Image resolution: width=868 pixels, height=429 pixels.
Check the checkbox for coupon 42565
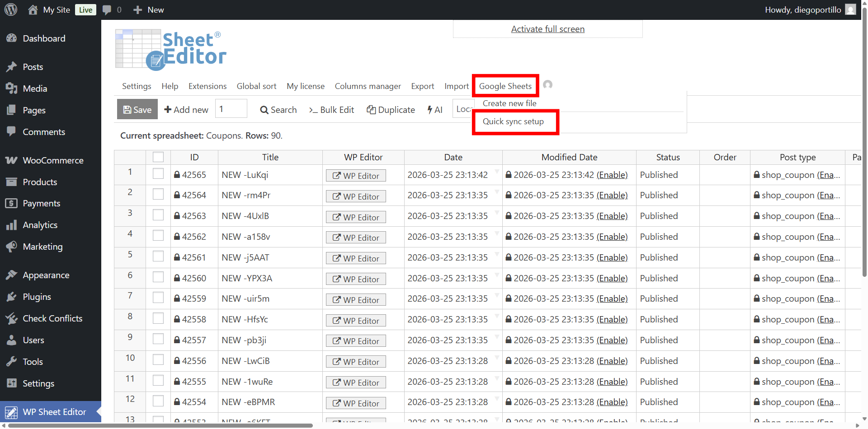click(158, 174)
